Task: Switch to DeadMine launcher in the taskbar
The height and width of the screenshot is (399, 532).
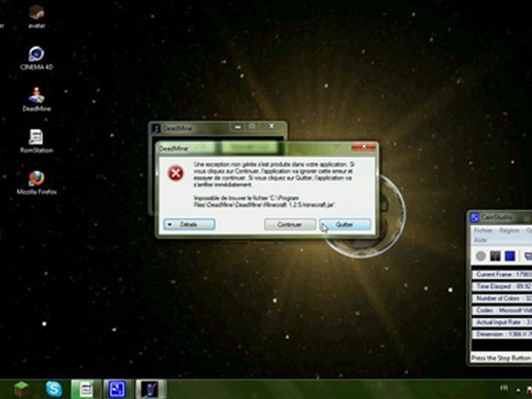Action: click(x=151, y=389)
